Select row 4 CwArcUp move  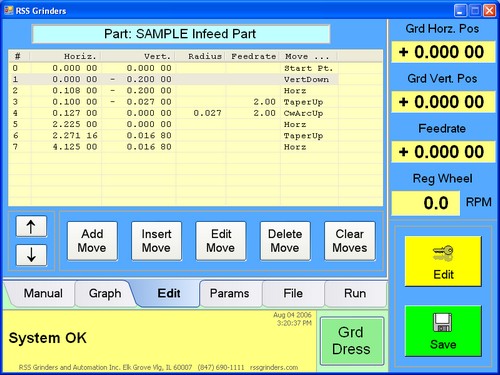pos(173,113)
